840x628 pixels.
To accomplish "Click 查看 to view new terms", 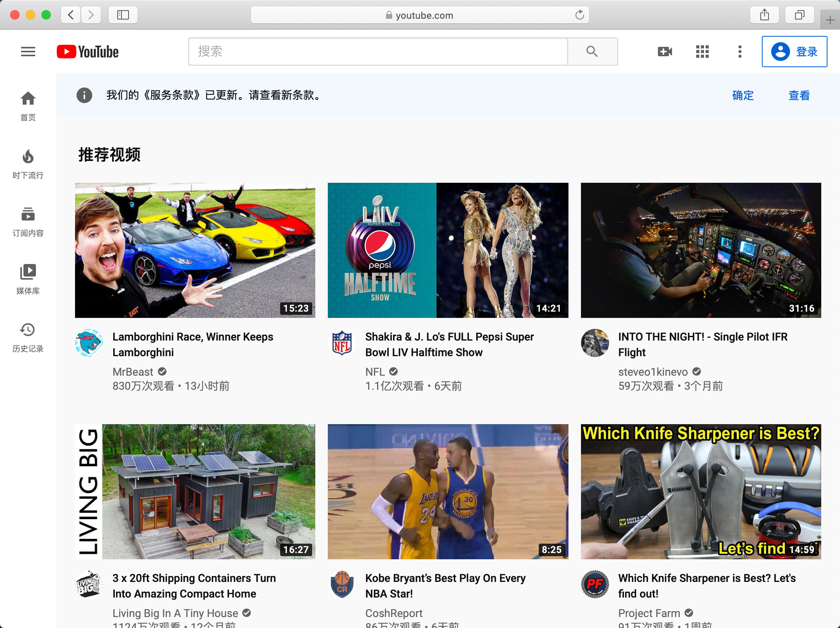I will 799,95.
